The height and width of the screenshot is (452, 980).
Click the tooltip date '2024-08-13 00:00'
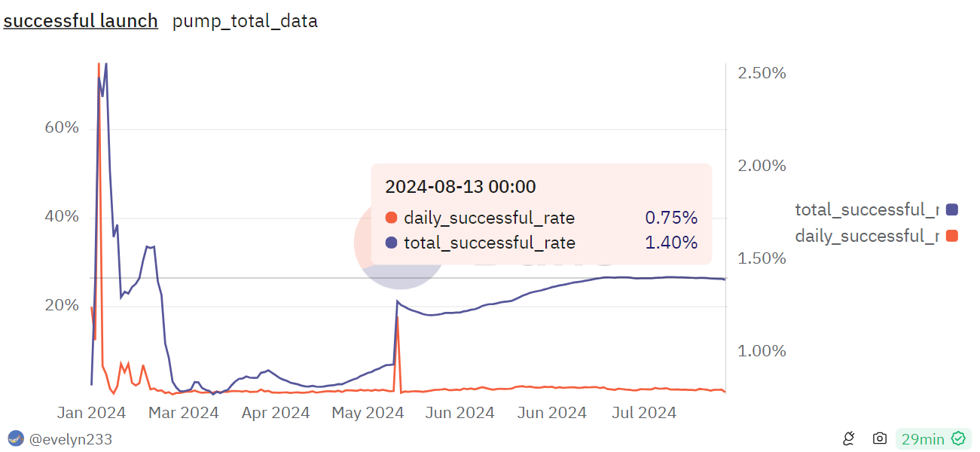pyautogui.click(x=460, y=187)
